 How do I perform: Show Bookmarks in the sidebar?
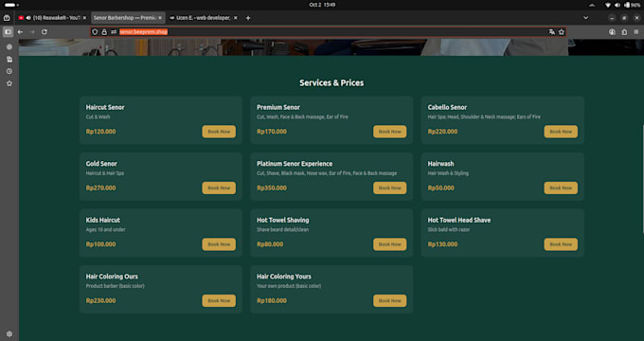(x=9, y=83)
